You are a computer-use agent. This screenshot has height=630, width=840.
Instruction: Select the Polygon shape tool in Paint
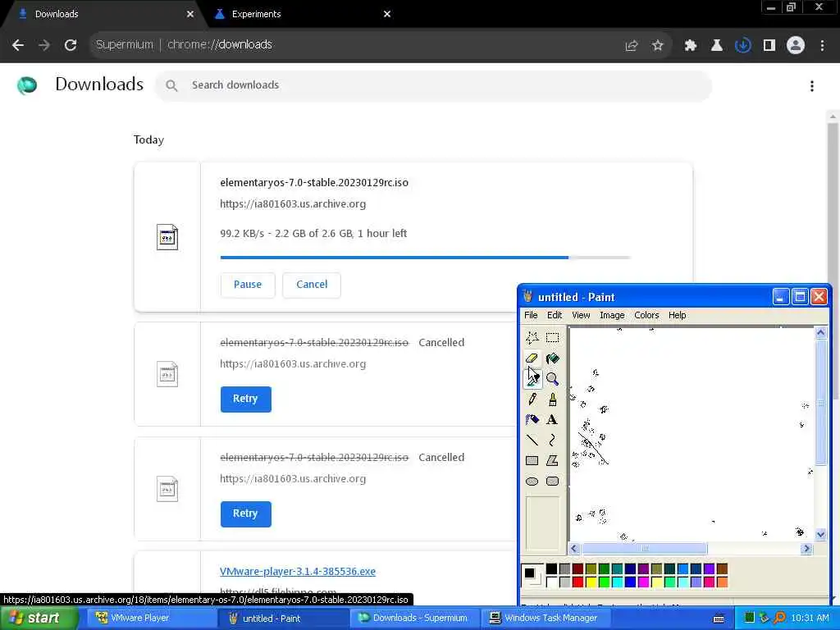[552, 460]
